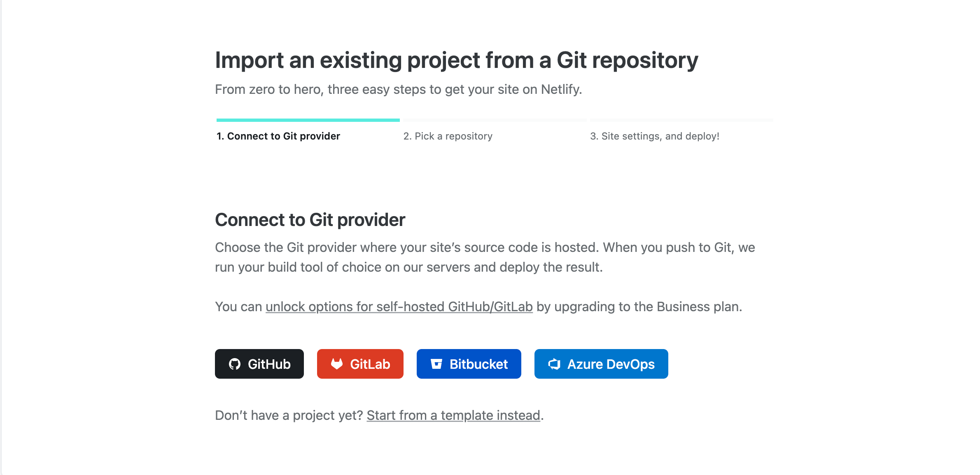Viewport: 980px width, 475px height.
Task: Choose the red GitLab button text
Action: tap(370, 364)
